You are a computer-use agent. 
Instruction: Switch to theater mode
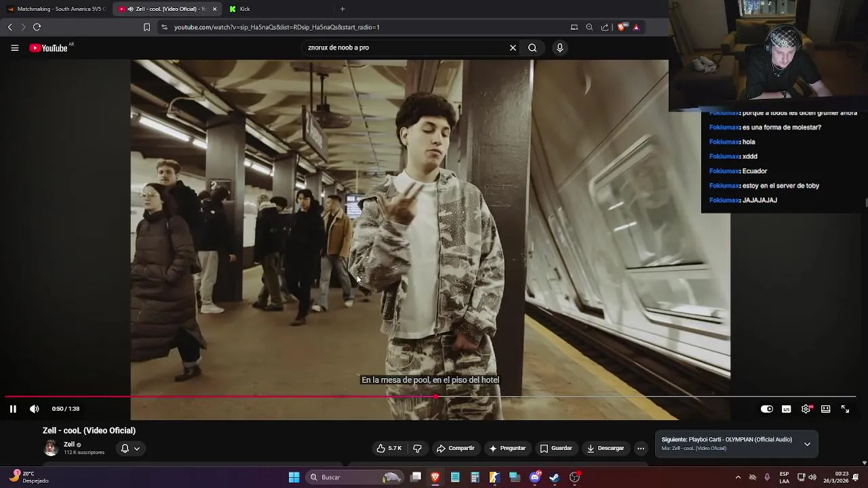pos(825,409)
